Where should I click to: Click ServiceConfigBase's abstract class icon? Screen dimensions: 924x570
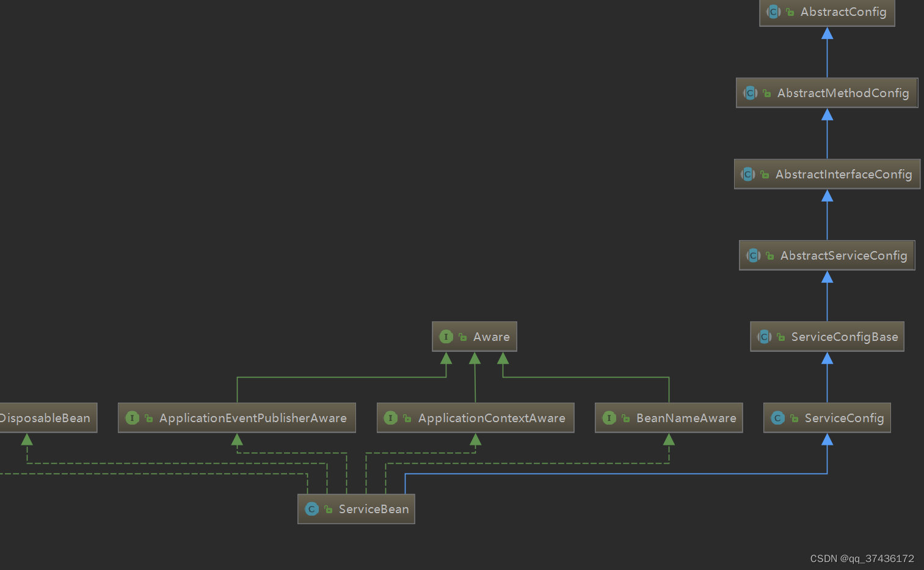pos(765,337)
